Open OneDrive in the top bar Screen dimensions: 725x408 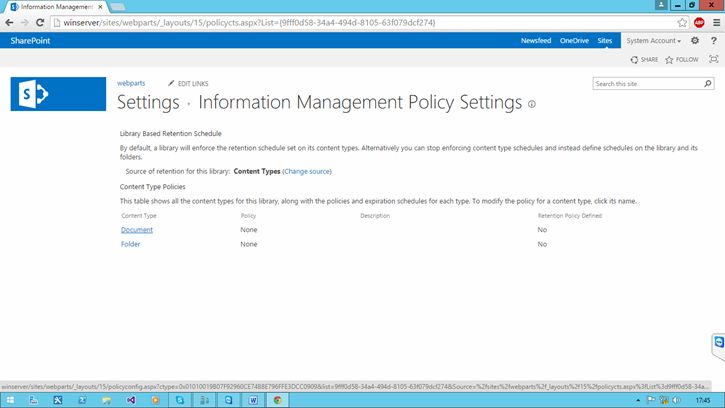pyautogui.click(x=574, y=41)
